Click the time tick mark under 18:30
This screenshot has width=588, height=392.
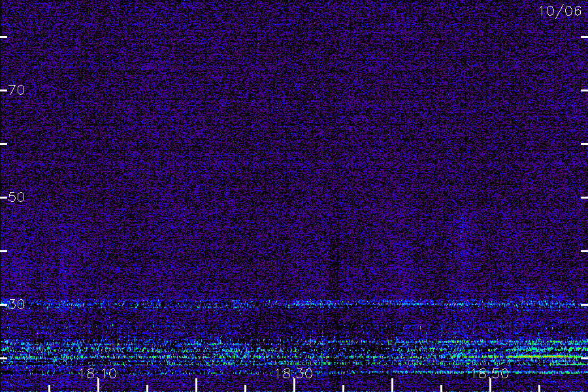295,385
